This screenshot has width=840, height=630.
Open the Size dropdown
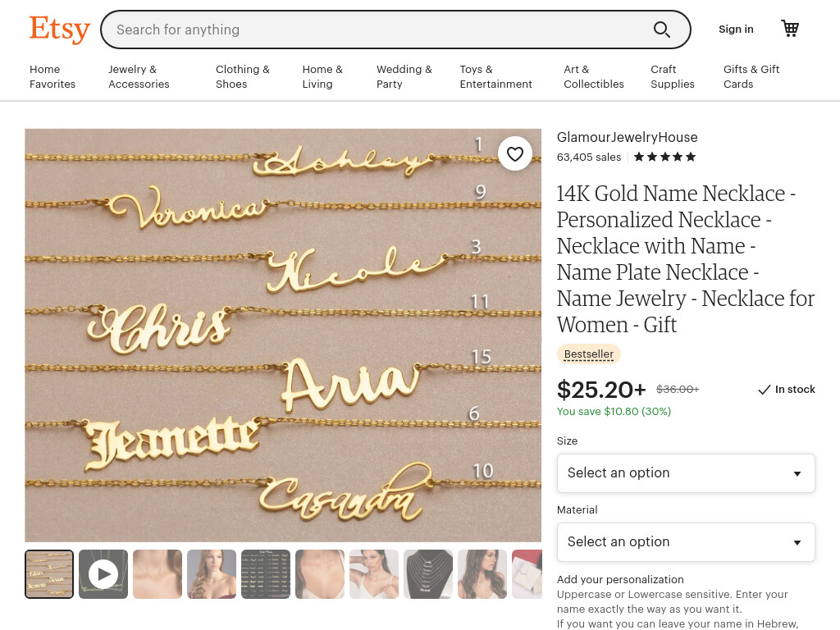pos(686,473)
